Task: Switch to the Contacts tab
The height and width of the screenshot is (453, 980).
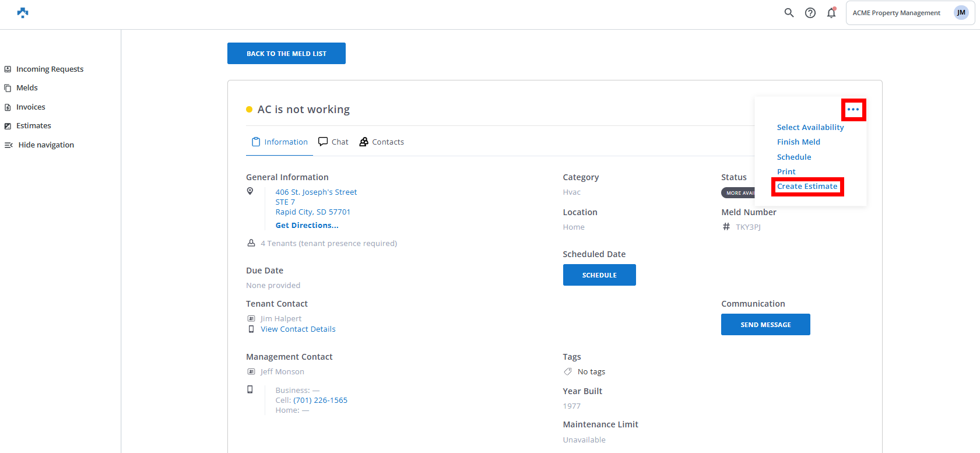Action: pos(382,142)
